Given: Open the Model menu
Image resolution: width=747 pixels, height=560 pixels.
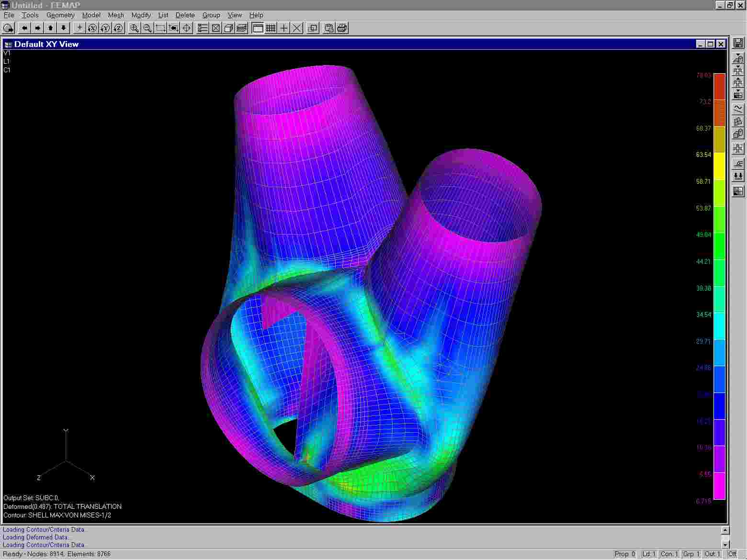Looking at the screenshot, I should tap(91, 15).
